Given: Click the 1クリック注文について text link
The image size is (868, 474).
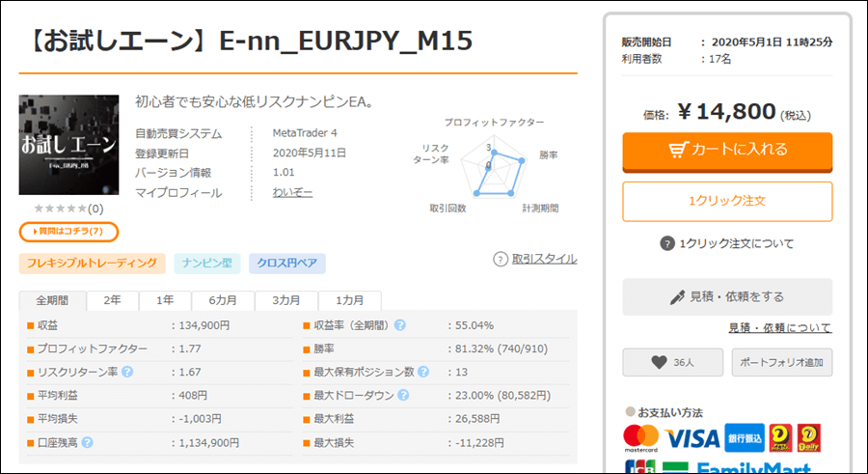Looking at the screenshot, I should pos(736,243).
